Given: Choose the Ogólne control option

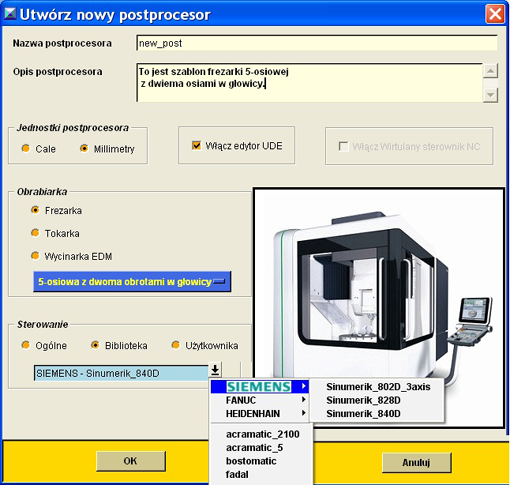Looking at the screenshot, I should (x=26, y=345).
